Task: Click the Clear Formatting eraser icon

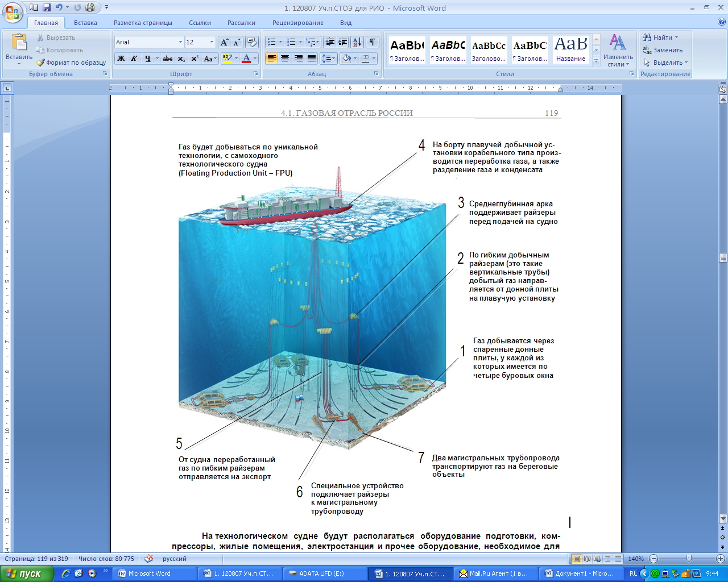Action: click(252, 43)
